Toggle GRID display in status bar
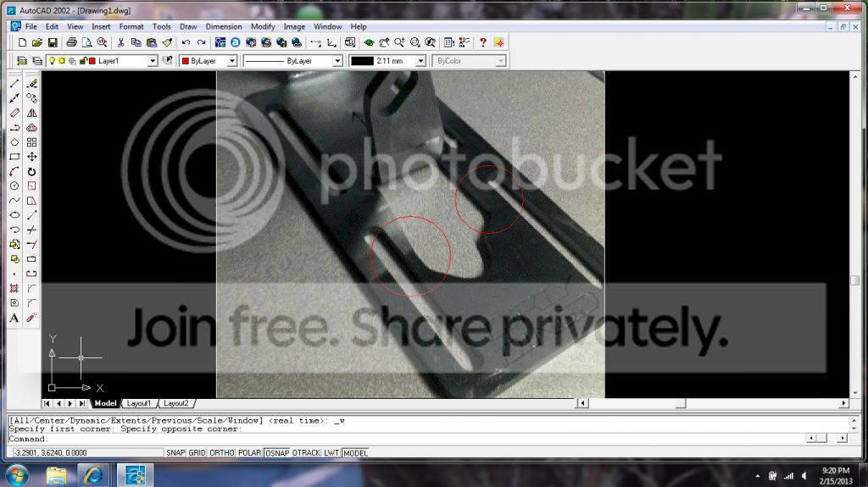 click(x=197, y=452)
